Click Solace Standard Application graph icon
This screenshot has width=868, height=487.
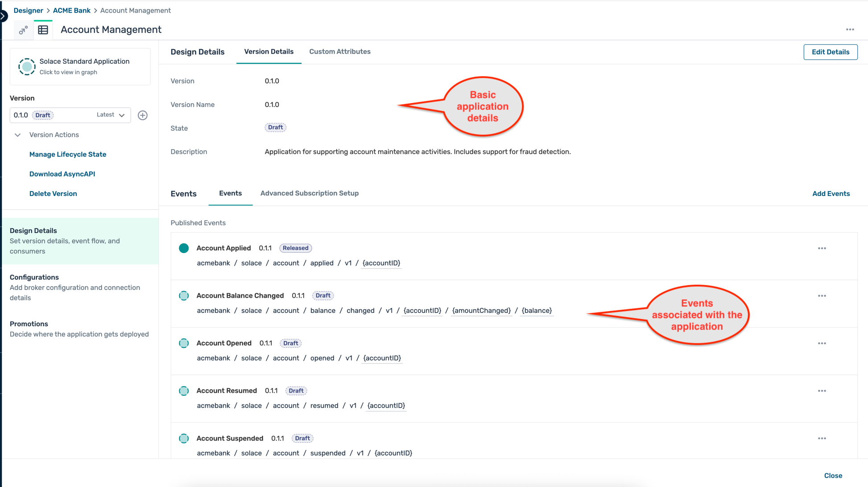click(x=27, y=67)
